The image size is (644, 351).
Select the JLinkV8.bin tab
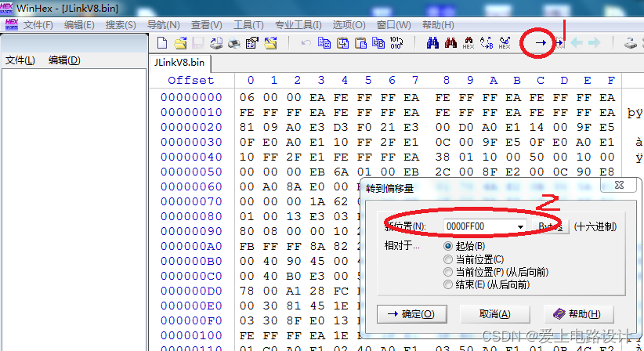[x=179, y=63]
